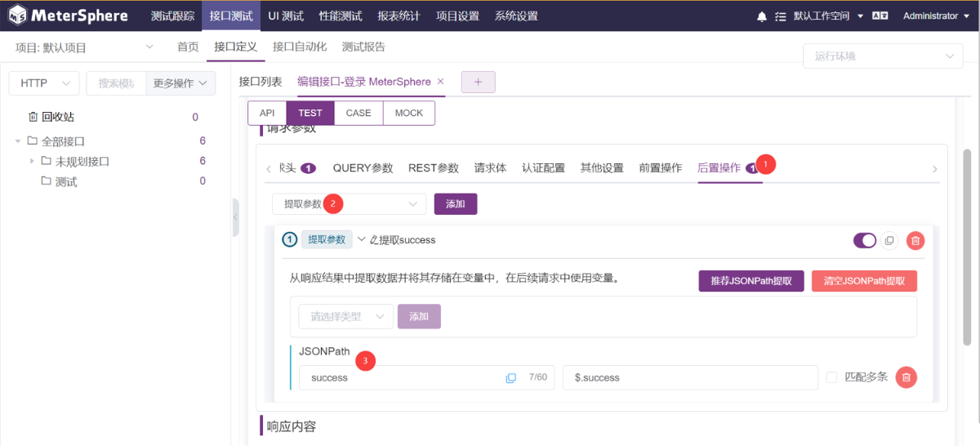Open the 回收站 recycle bin
This screenshot has width=980, height=446.
[51, 117]
